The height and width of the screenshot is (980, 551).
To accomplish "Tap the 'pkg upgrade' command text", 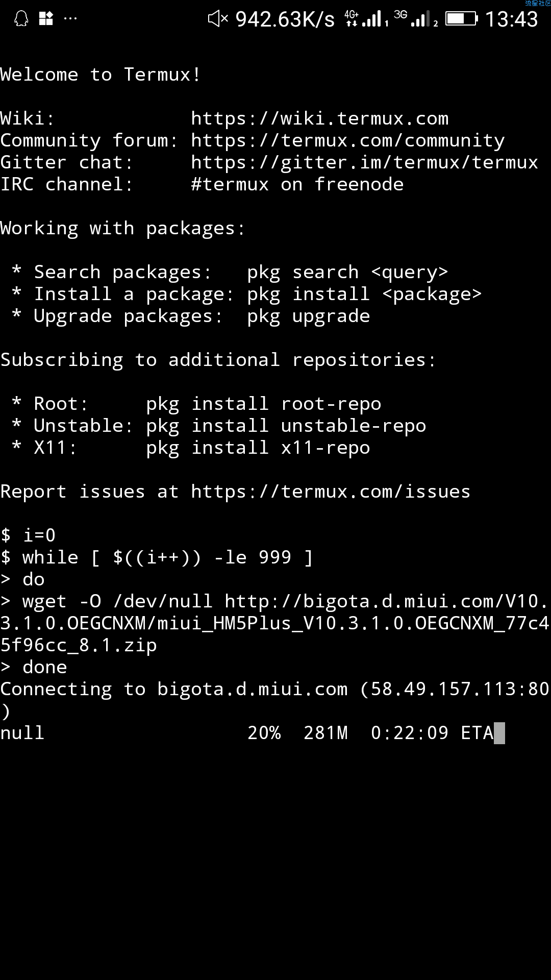I will tap(309, 316).
